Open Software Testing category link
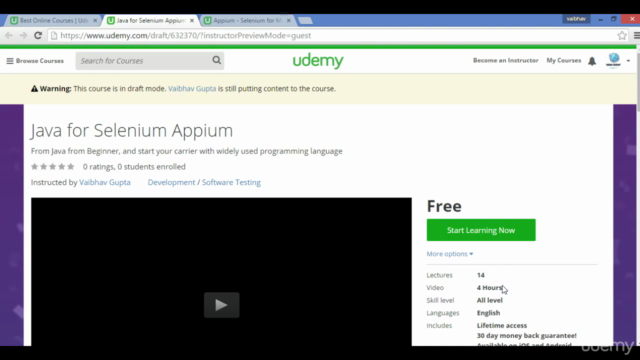The image size is (640, 360). click(231, 182)
